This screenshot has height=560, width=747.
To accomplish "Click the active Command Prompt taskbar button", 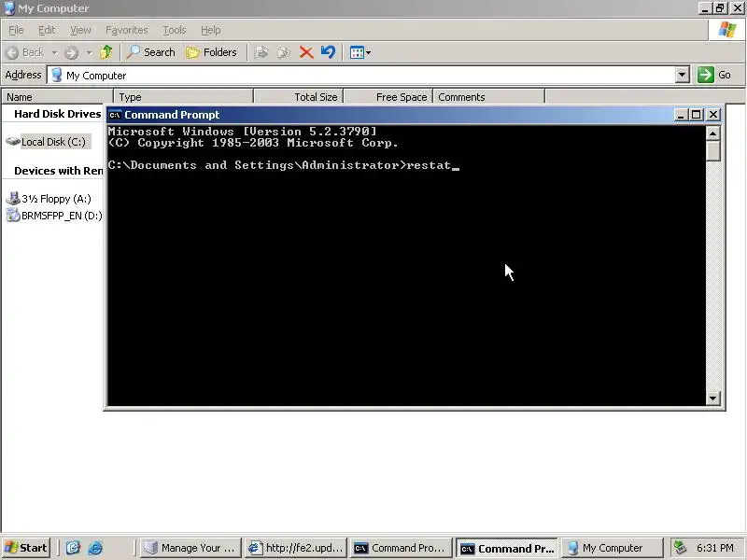I will tap(506, 548).
